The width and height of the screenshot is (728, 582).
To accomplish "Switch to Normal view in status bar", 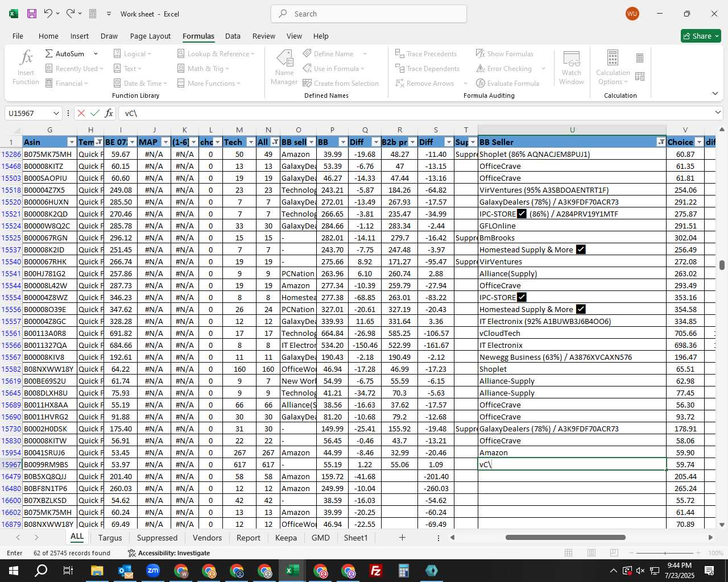I will coord(569,553).
